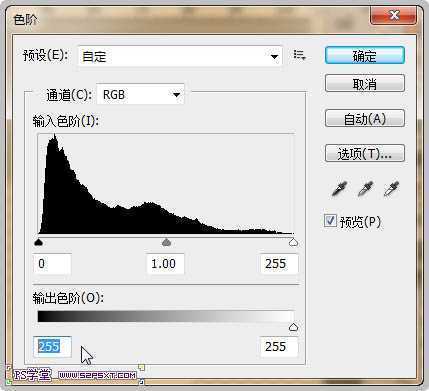Click the midtone gamma field showing 1.00
Screen dimensions: 429x391
point(165,264)
